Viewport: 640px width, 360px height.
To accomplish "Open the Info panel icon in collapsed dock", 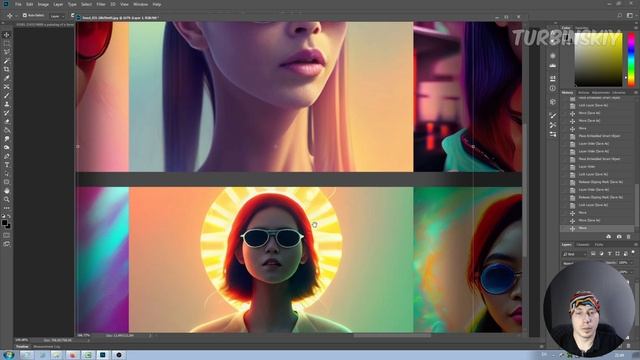I will [553, 88].
